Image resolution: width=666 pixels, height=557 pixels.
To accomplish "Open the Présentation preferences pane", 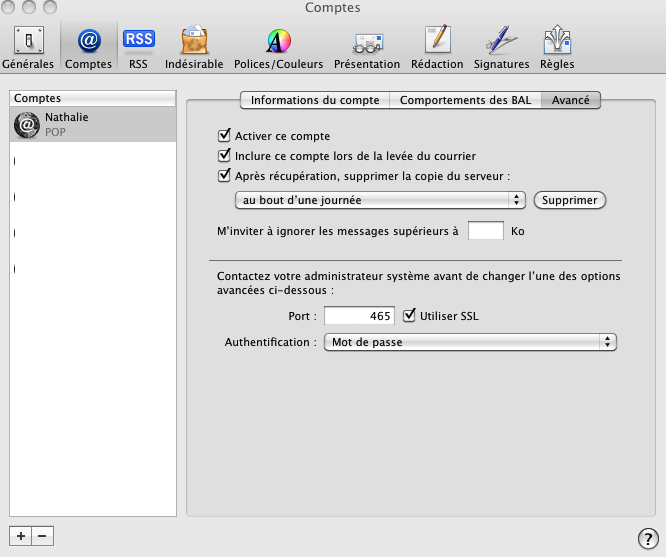I will (367, 48).
